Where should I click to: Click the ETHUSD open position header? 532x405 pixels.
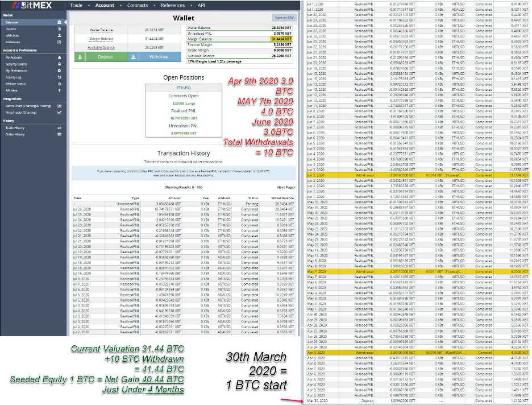182,88
